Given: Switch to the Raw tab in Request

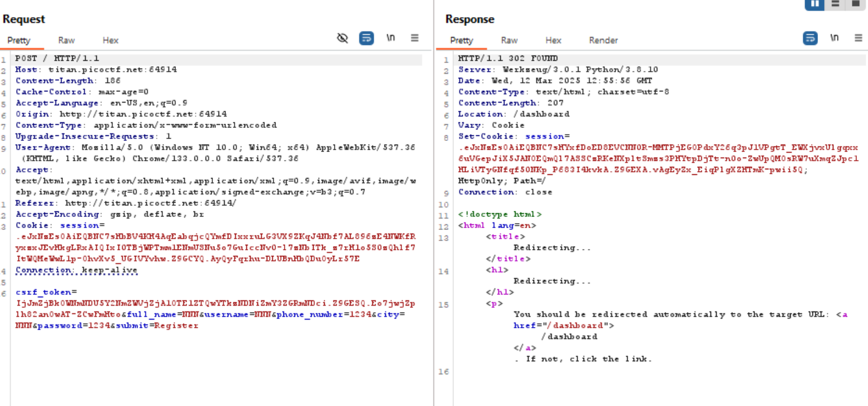Looking at the screenshot, I should click(67, 40).
